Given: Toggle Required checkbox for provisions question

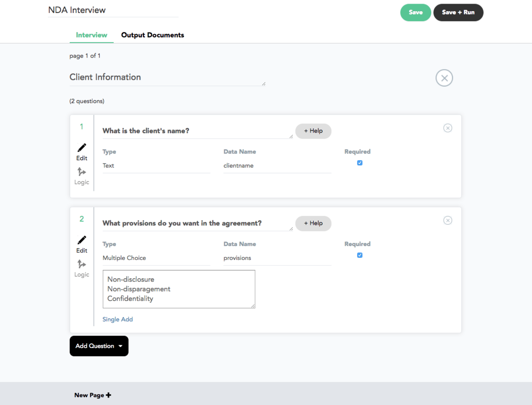Looking at the screenshot, I should [360, 255].
